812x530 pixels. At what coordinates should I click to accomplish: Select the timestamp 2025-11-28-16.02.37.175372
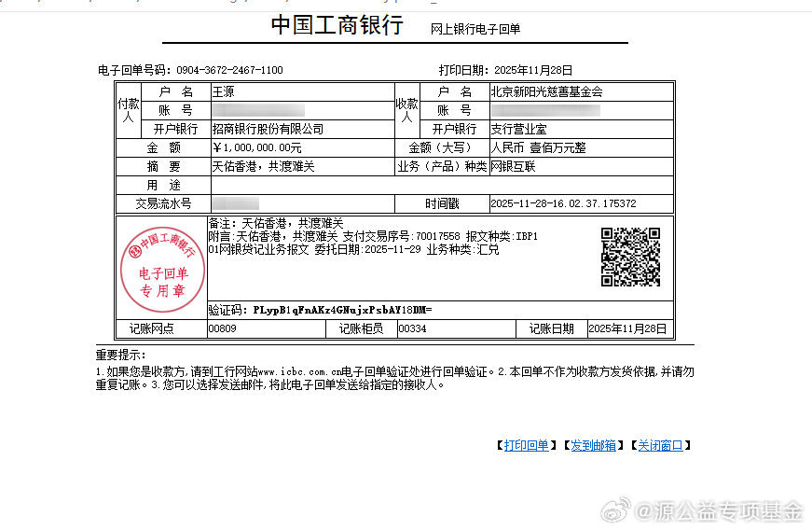pyautogui.click(x=563, y=203)
